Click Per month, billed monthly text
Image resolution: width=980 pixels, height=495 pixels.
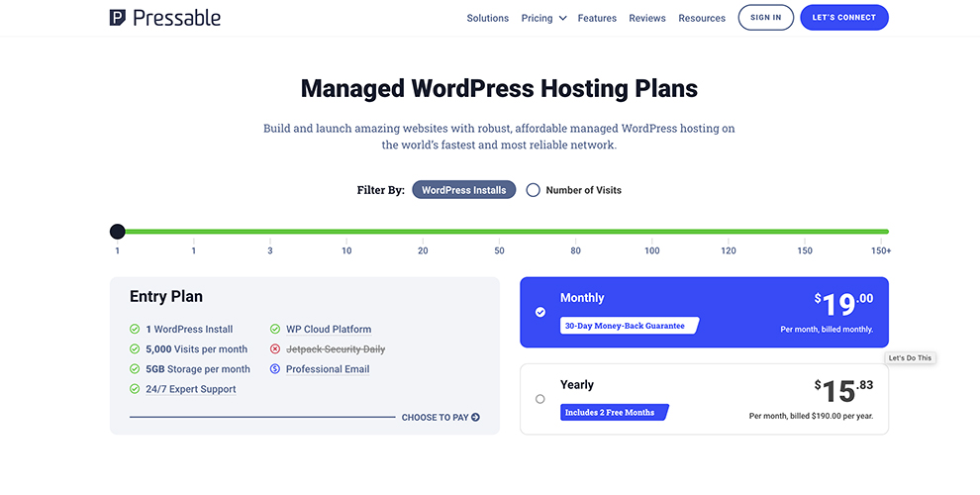point(827,329)
